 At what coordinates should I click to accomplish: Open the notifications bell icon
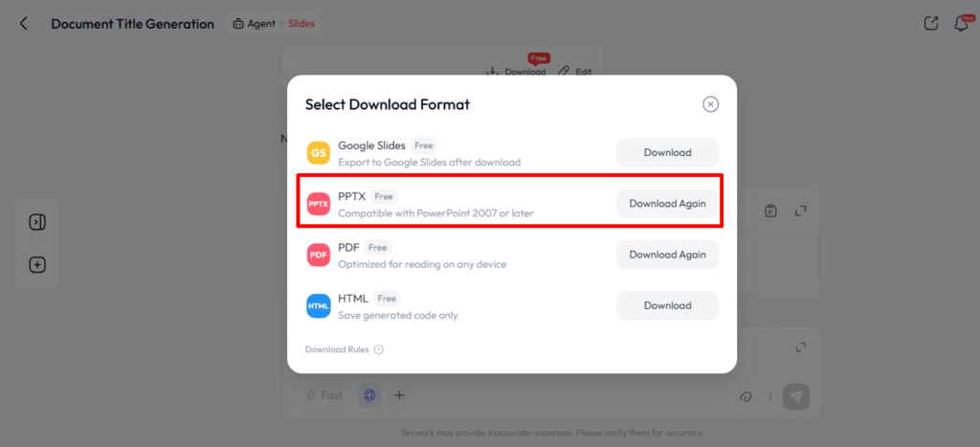click(x=961, y=24)
